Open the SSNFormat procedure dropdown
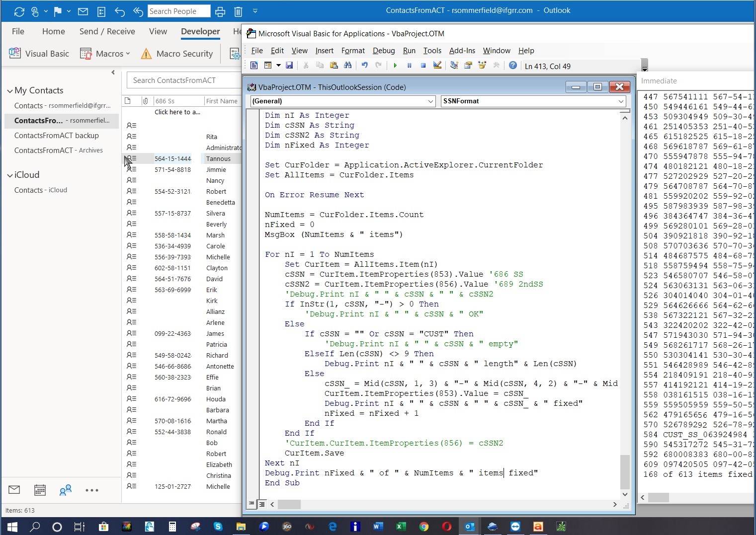This screenshot has width=756, height=535. click(x=621, y=101)
